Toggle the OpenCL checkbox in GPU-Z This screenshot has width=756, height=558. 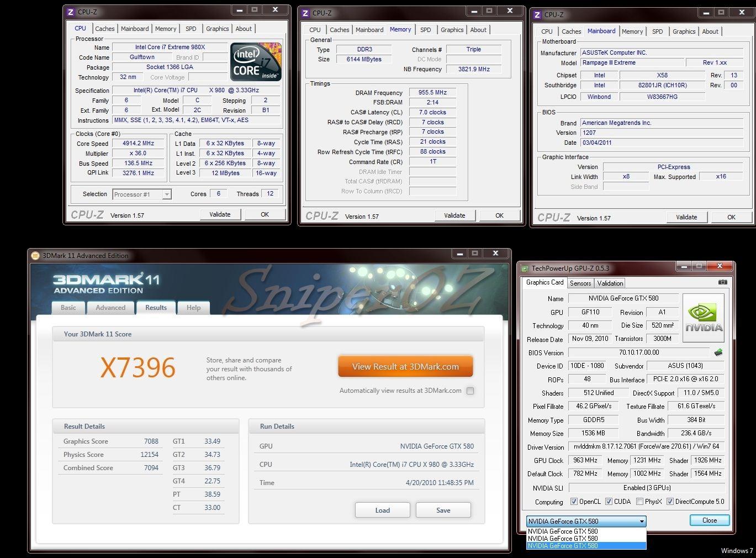point(574,502)
